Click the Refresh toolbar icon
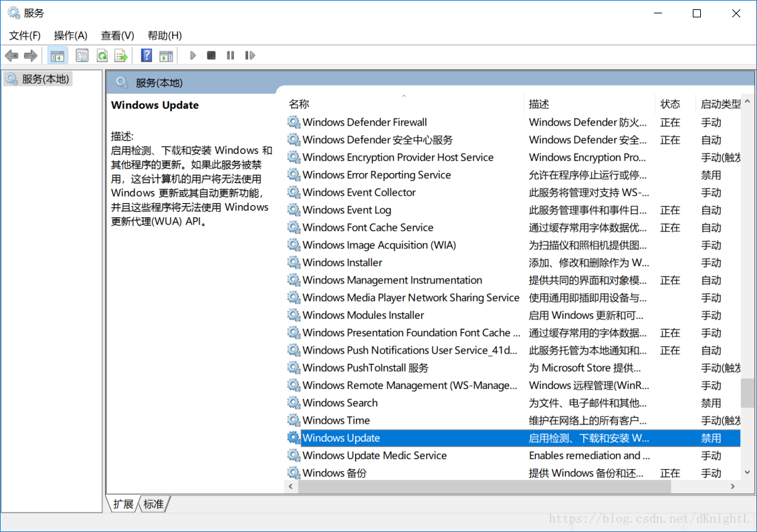Image resolution: width=757 pixels, height=532 pixels. click(x=102, y=55)
